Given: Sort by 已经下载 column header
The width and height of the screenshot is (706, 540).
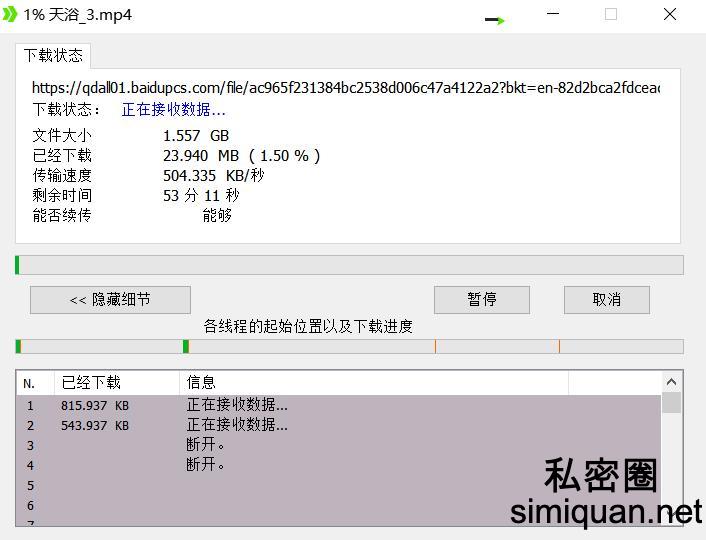Looking at the screenshot, I should (x=115, y=382).
